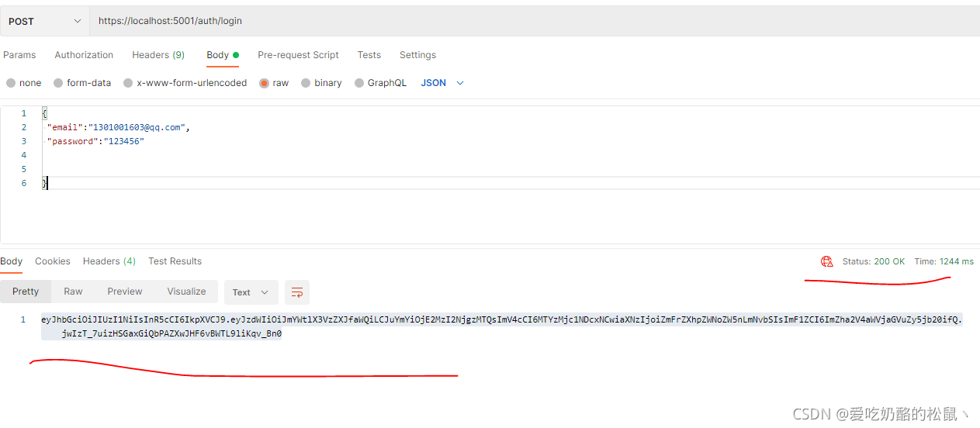Image resolution: width=980 pixels, height=428 pixels.
Task: Select the Raw response view
Action: point(73,292)
